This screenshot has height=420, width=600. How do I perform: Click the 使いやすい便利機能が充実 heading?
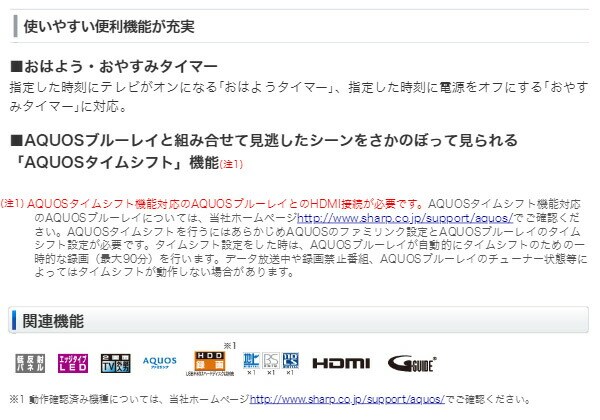point(109,26)
